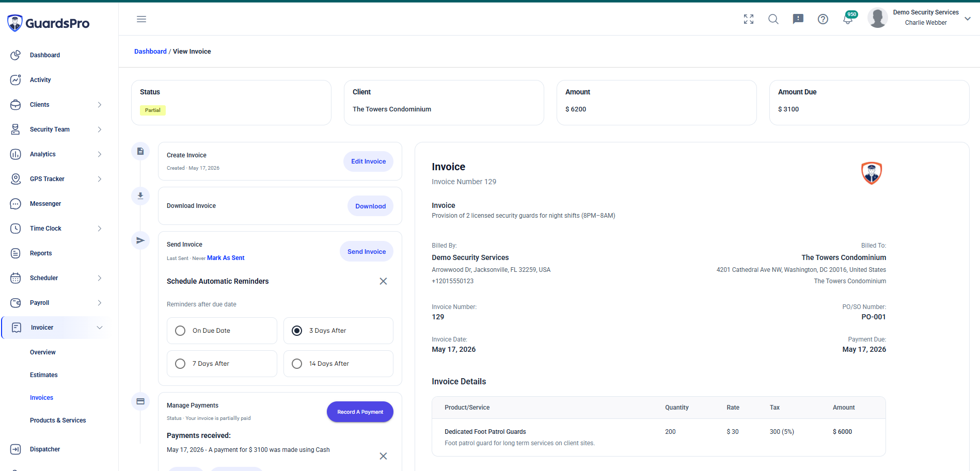Expand the Scheduler submenu chevron
This screenshot has width=980, height=471.
pyautogui.click(x=100, y=278)
